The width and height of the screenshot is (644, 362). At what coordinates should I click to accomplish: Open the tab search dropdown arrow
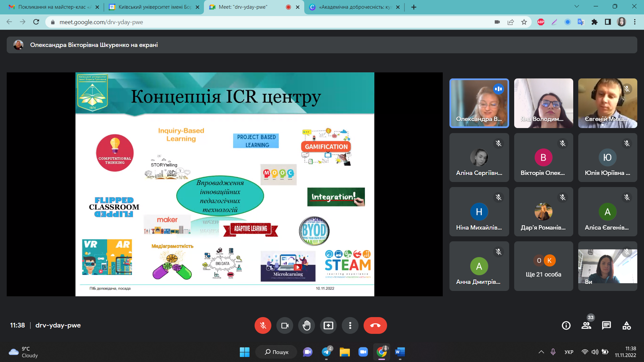(577, 7)
